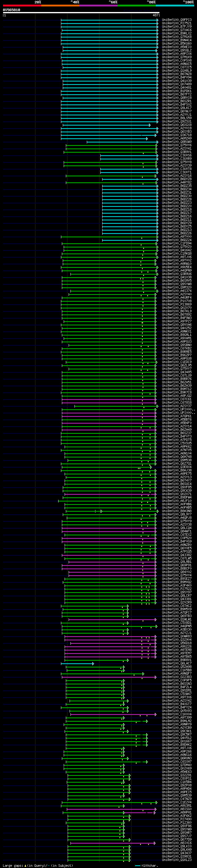Screen dimensions: 197x868
Task: Select the UniRef100_A5BBT6 label
Action: tap(177, 419)
